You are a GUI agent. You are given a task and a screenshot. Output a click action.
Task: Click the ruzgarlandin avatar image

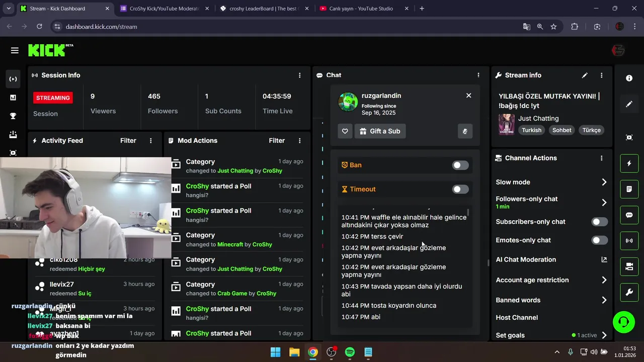(348, 102)
